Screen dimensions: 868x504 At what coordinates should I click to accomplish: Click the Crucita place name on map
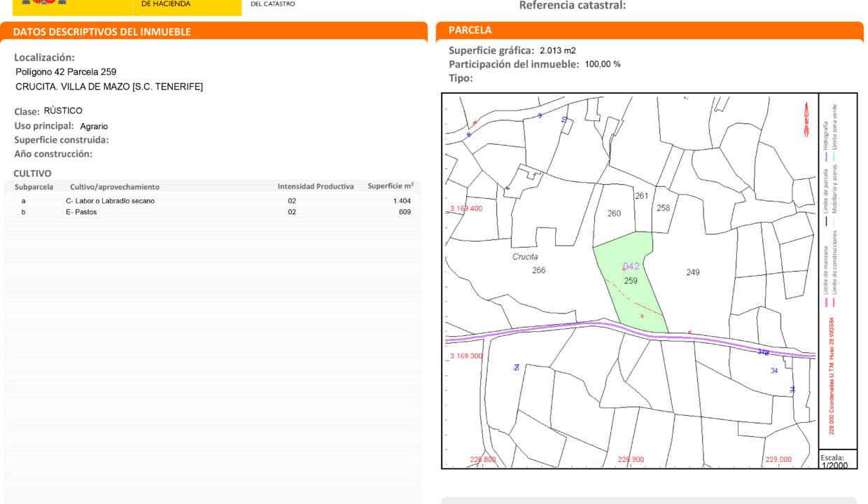pyautogui.click(x=525, y=257)
